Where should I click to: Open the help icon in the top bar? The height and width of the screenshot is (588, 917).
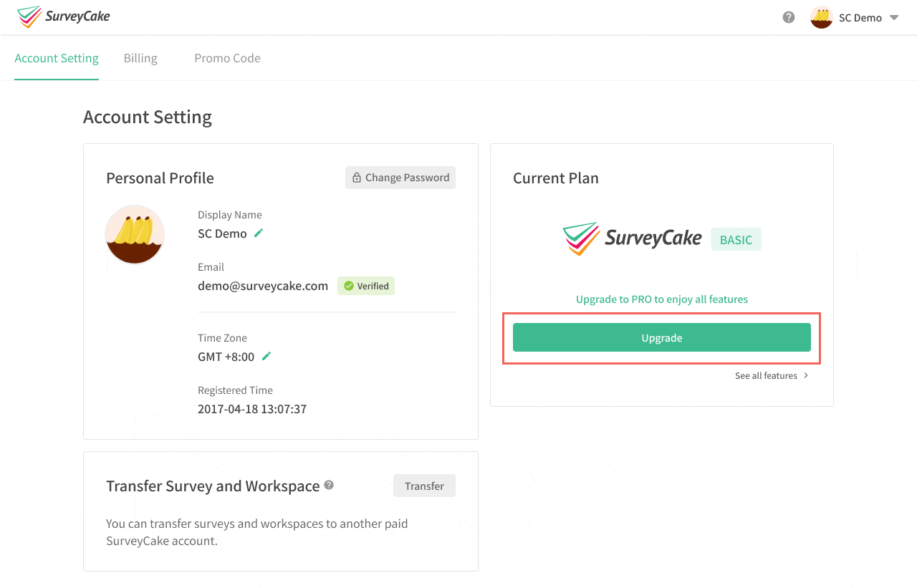(788, 17)
